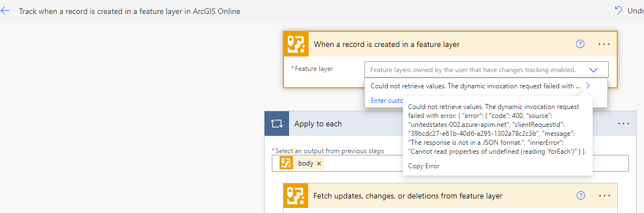Click the Apply to each loop icon

276,124
